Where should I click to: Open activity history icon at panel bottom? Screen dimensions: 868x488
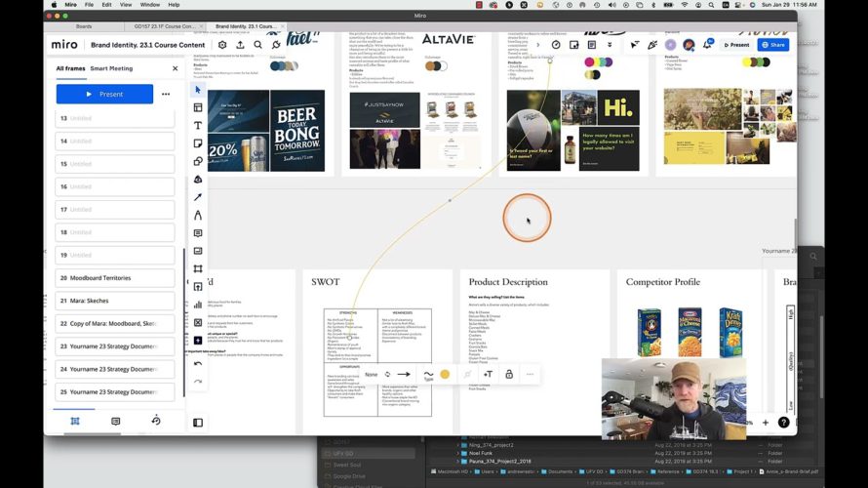156,421
